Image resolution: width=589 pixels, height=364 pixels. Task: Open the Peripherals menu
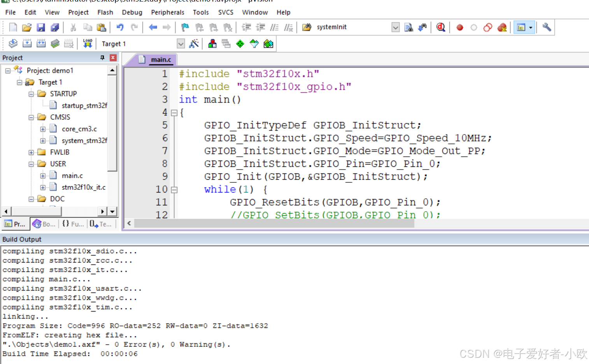coord(167,12)
